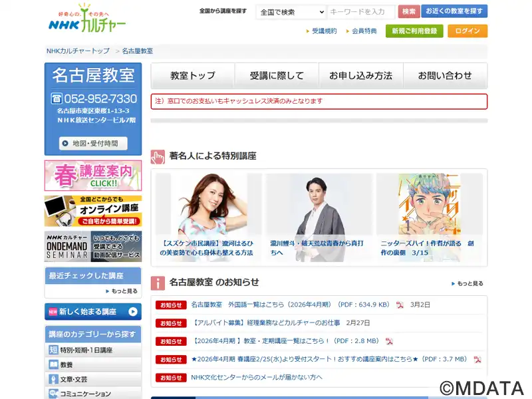Open the オンライン講座 banner

click(93, 211)
